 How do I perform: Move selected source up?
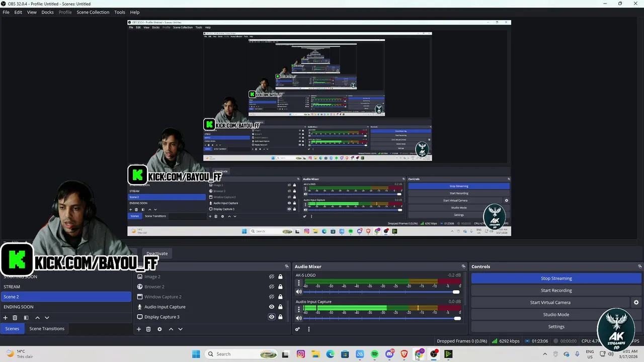[x=171, y=329]
